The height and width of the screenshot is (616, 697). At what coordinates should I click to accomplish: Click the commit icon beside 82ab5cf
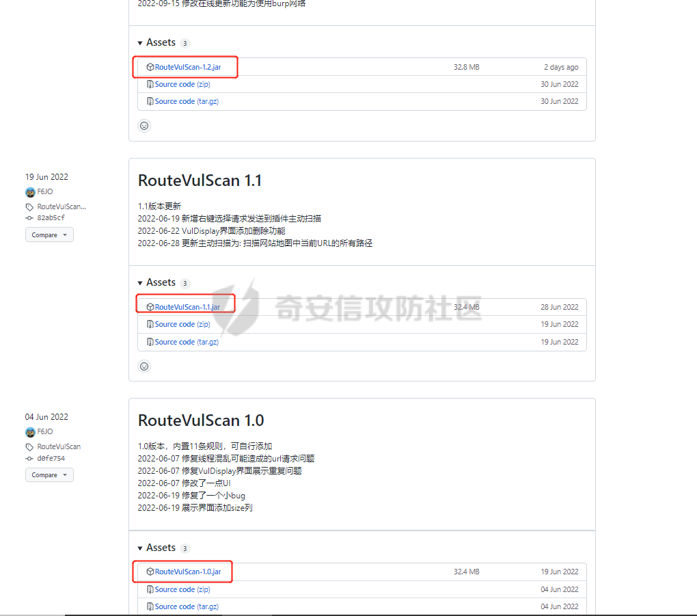click(29, 218)
